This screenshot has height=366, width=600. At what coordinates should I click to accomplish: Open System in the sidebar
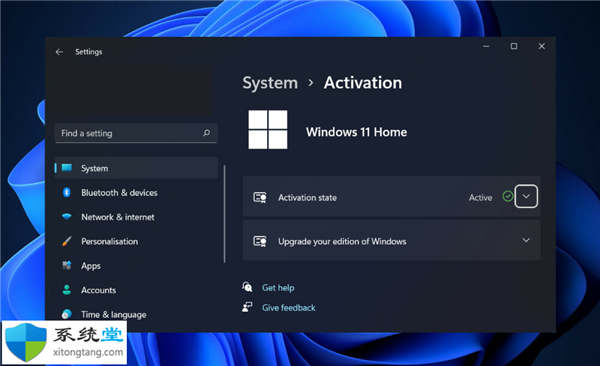(136, 168)
